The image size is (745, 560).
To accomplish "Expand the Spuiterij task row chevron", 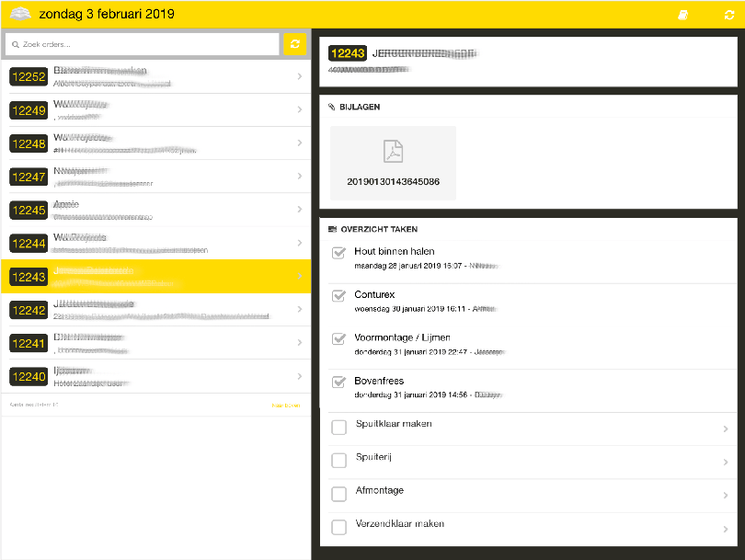I will click(x=726, y=462).
